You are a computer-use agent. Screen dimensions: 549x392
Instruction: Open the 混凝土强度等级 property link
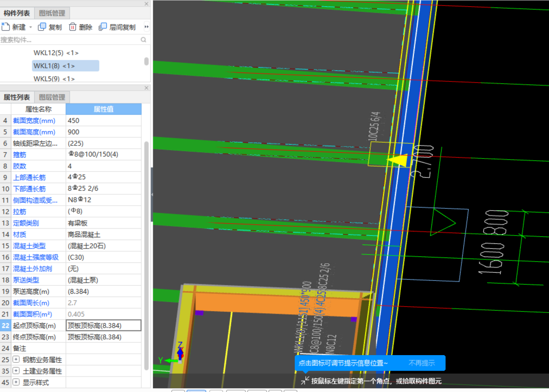pyautogui.click(x=36, y=257)
